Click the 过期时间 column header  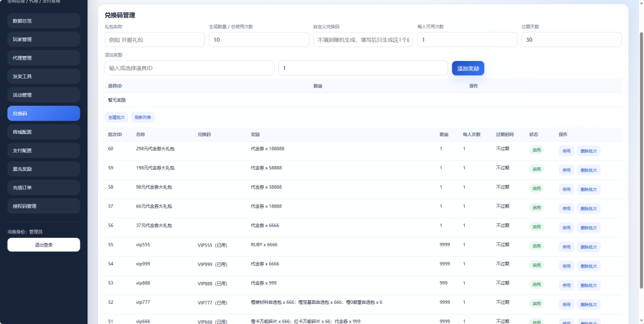504,134
